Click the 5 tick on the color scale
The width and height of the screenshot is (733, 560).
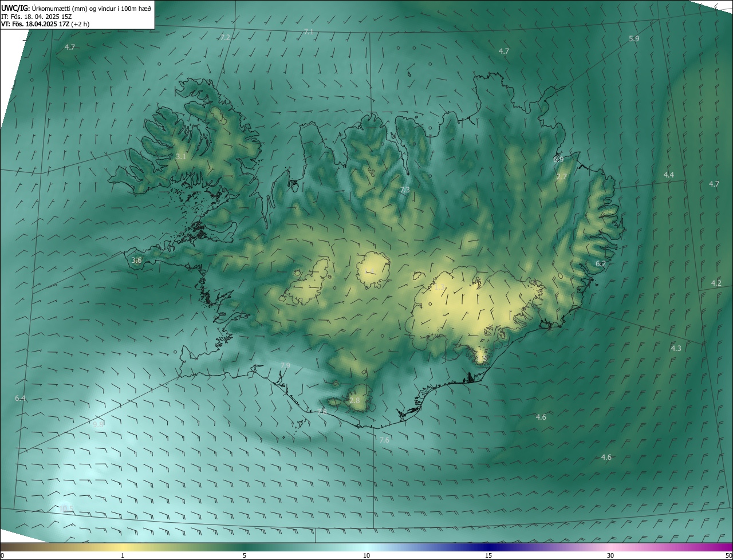[x=245, y=555]
